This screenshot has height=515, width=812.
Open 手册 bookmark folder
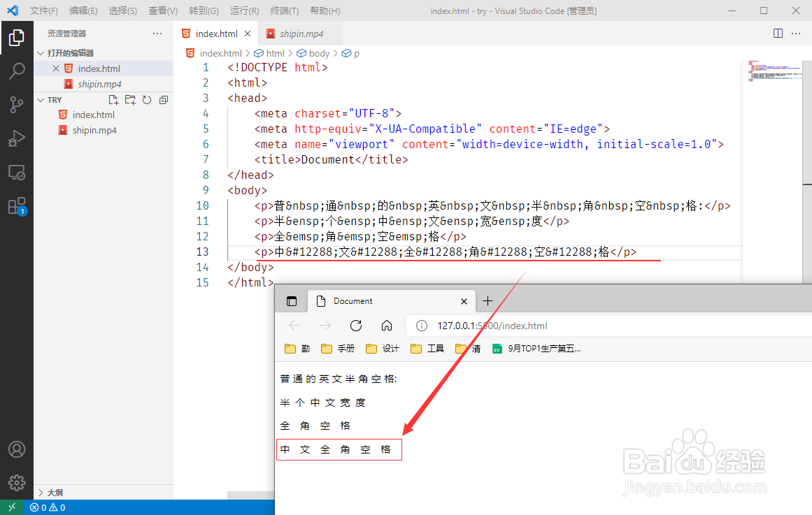(338, 349)
